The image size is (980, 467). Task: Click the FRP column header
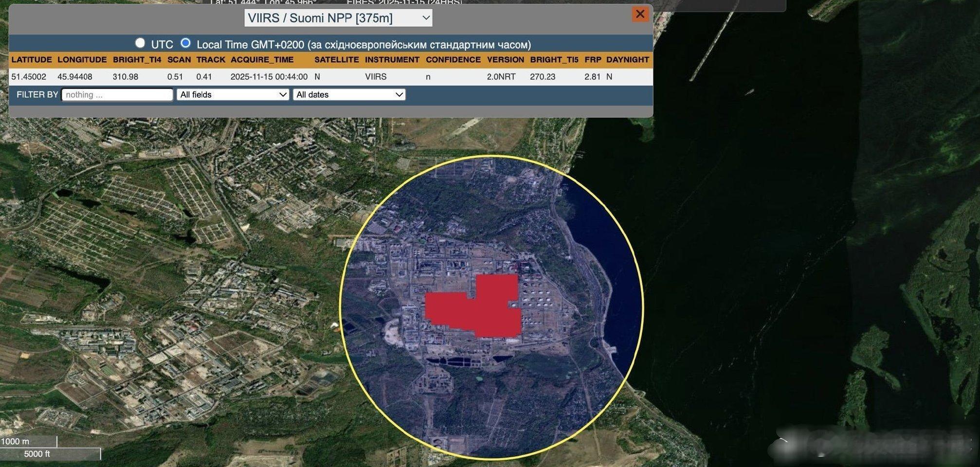(x=593, y=60)
